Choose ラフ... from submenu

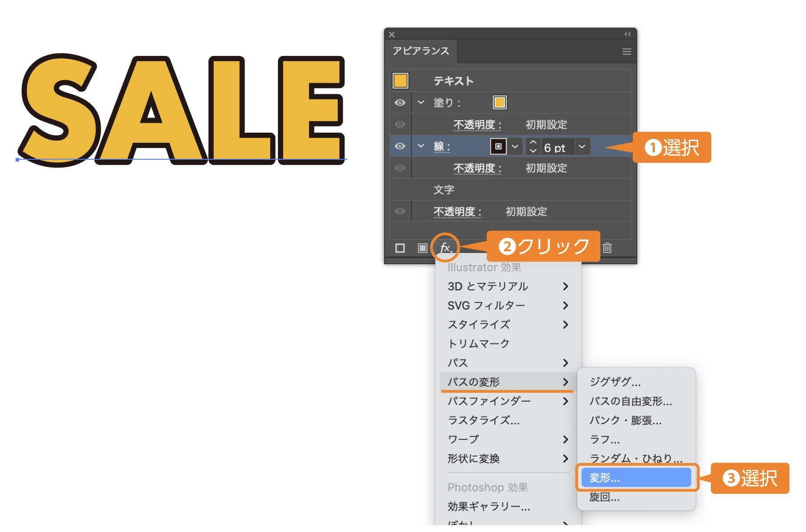(636, 439)
